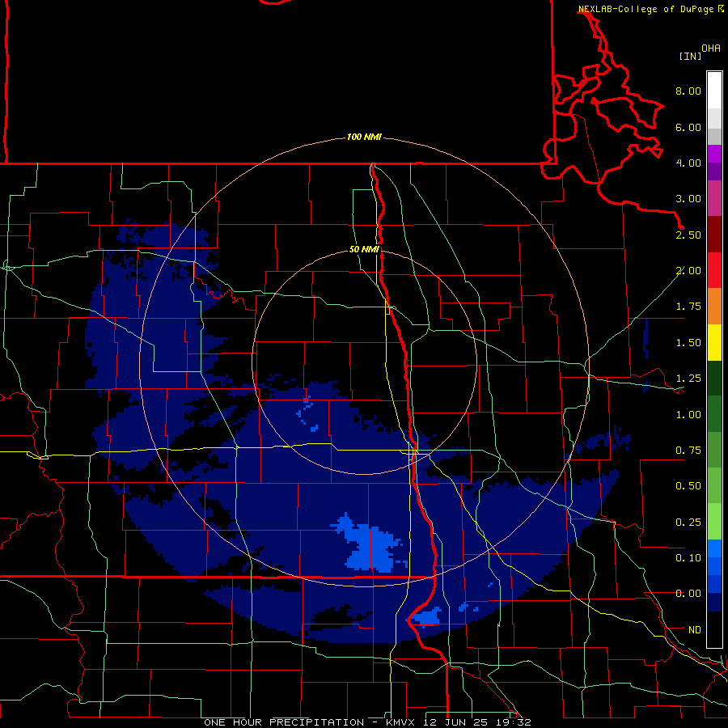The width and height of the screenshot is (728, 728).
Task: Select the 0.10 legend value
Action: tap(688, 558)
